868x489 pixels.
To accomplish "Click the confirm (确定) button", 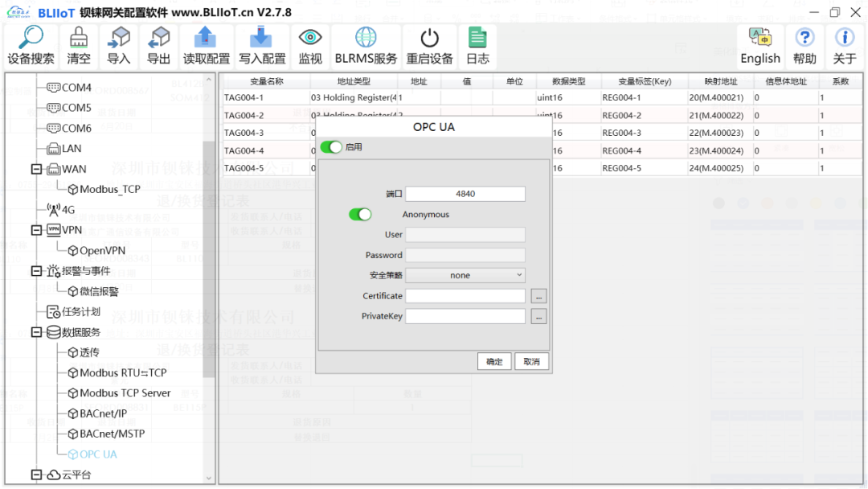I will [x=494, y=362].
